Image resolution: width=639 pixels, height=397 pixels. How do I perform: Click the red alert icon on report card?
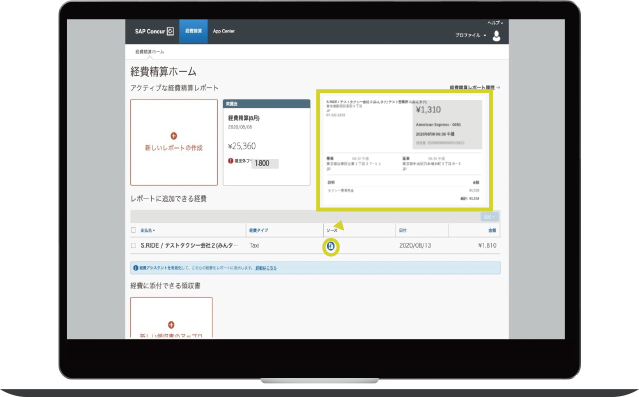click(231, 161)
